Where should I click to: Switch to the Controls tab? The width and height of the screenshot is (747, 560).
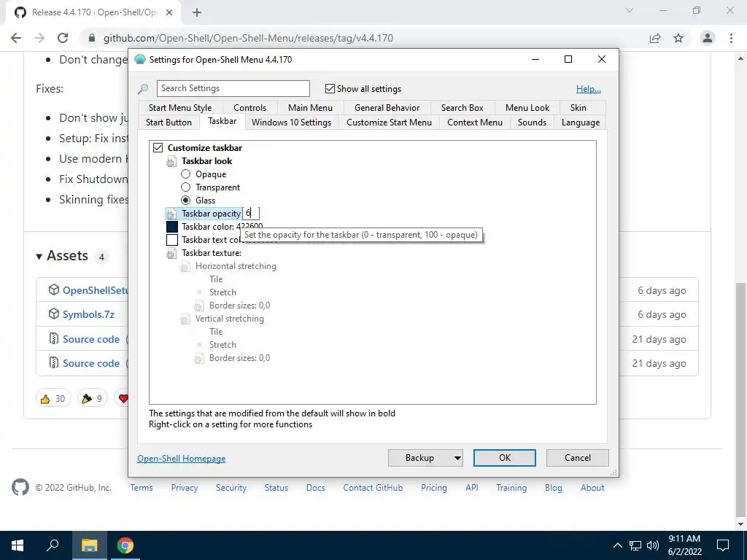tap(249, 108)
